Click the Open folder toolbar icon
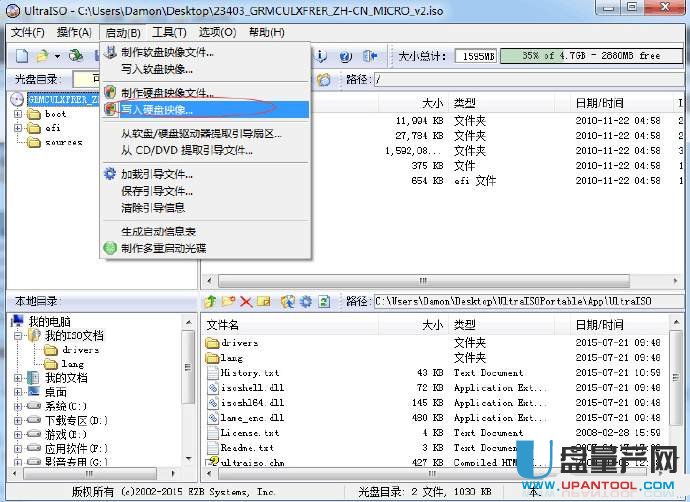 pyautogui.click(x=42, y=56)
